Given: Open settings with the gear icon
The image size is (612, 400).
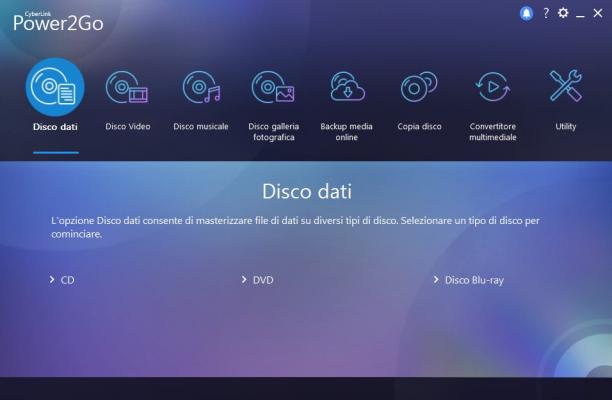Looking at the screenshot, I should tap(563, 13).
